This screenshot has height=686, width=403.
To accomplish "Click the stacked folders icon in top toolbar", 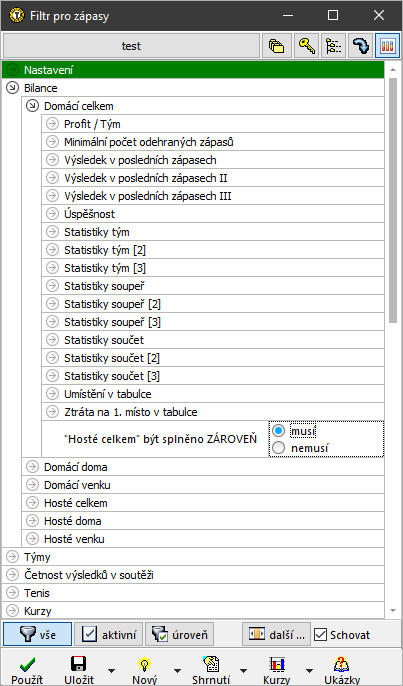I will click(x=277, y=46).
